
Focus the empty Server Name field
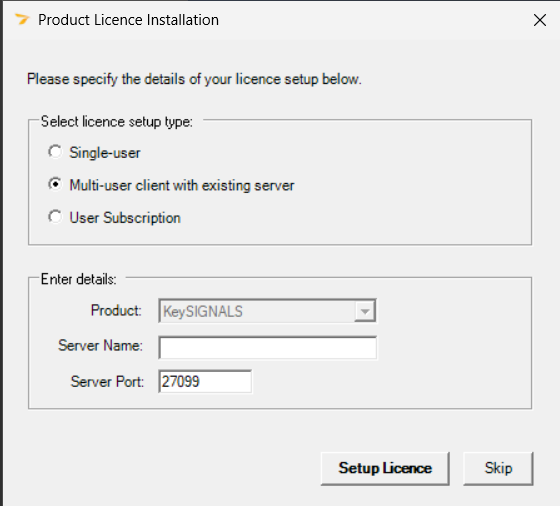(x=268, y=347)
